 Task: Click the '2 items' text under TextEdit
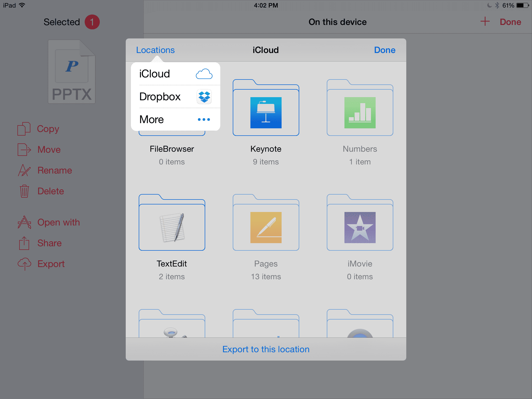(x=172, y=277)
